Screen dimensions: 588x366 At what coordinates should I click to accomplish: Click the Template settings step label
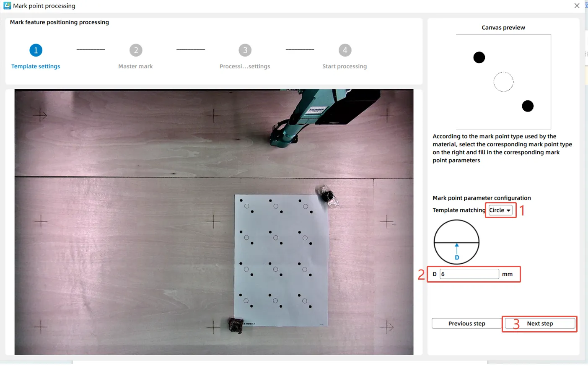pyautogui.click(x=36, y=66)
